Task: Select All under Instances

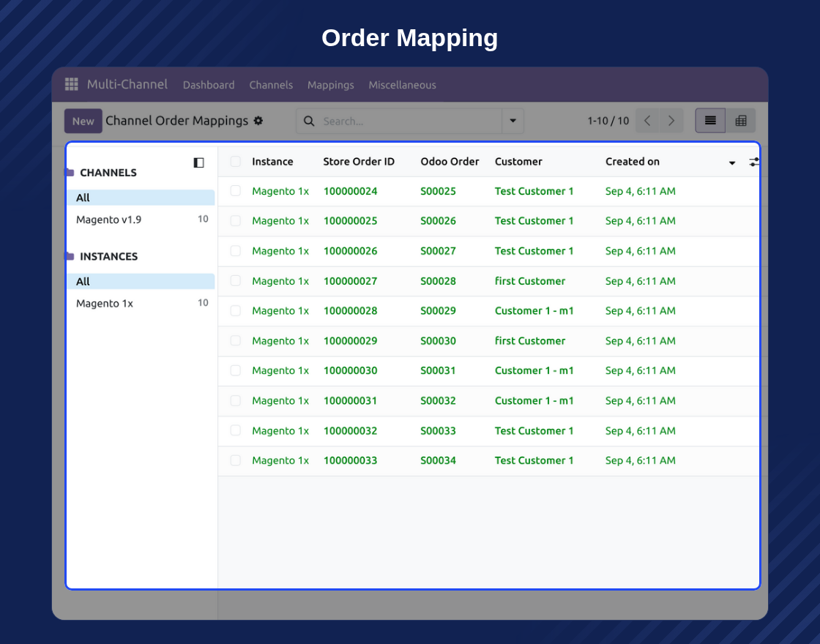Action: [141, 281]
